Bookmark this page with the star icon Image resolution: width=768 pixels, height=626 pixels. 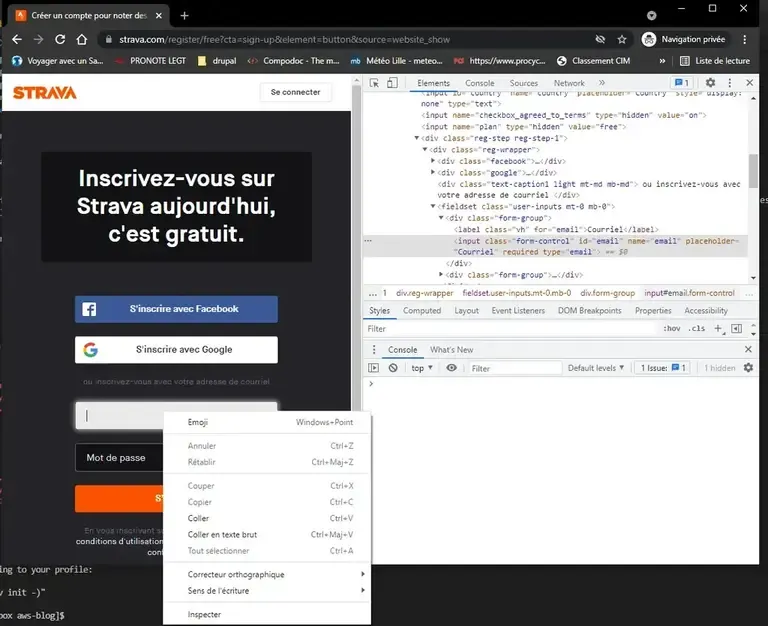(622, 39)
